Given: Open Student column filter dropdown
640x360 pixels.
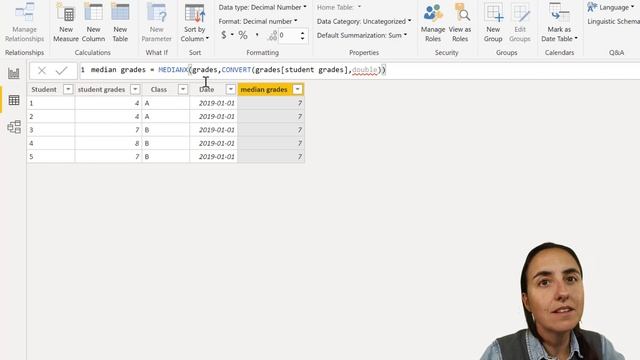Looking at the screenshot, I should [x=68, y=89].
